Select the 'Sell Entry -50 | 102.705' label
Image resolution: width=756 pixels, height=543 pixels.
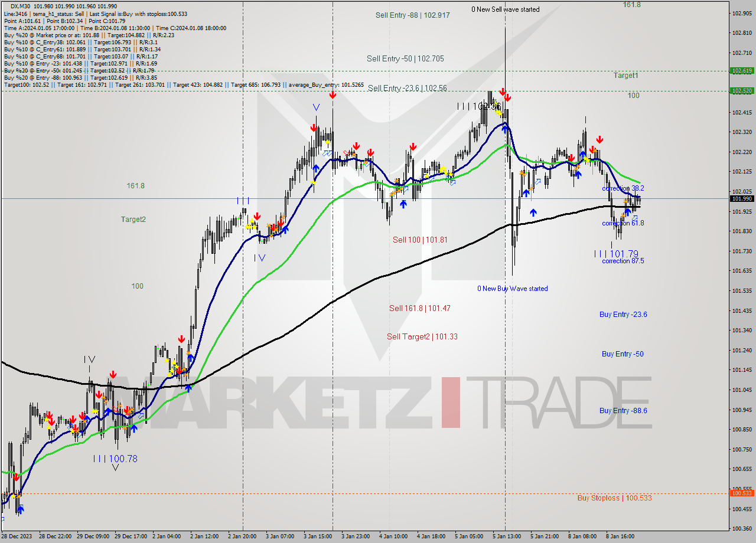point(405,58)
